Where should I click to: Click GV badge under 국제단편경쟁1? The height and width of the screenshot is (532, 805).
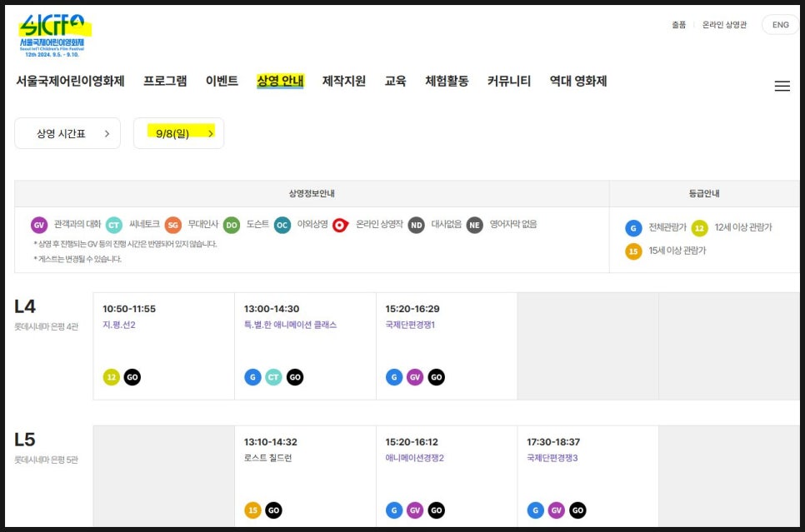point(415,377)
